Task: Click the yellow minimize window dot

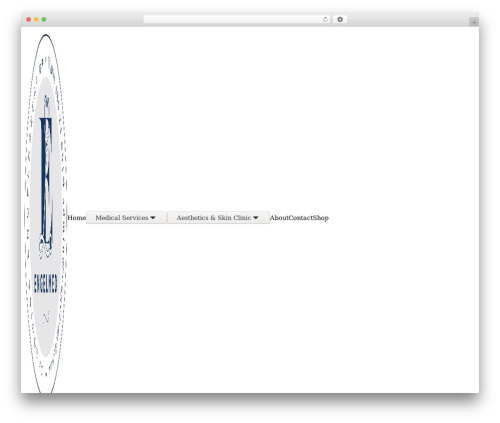Action: pyautogui.click(x=36, y=19)
